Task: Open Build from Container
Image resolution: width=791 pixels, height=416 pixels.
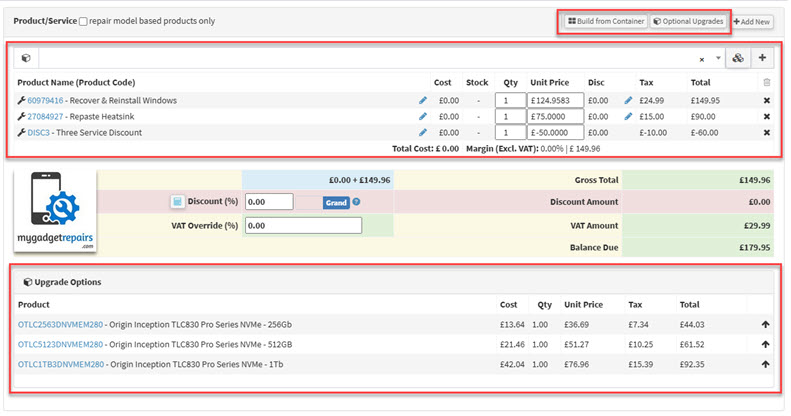Action: (x=606, y=21)
